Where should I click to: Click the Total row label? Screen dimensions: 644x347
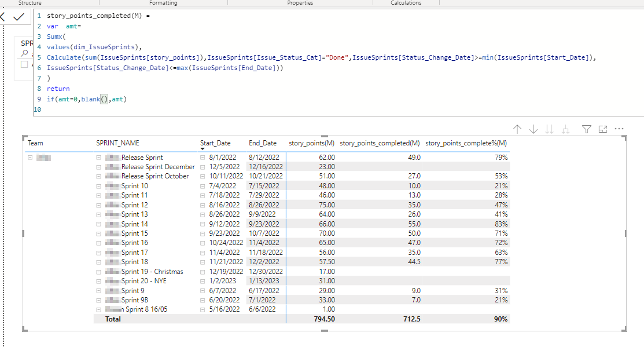pyautogui.click(x=113, y=319)
